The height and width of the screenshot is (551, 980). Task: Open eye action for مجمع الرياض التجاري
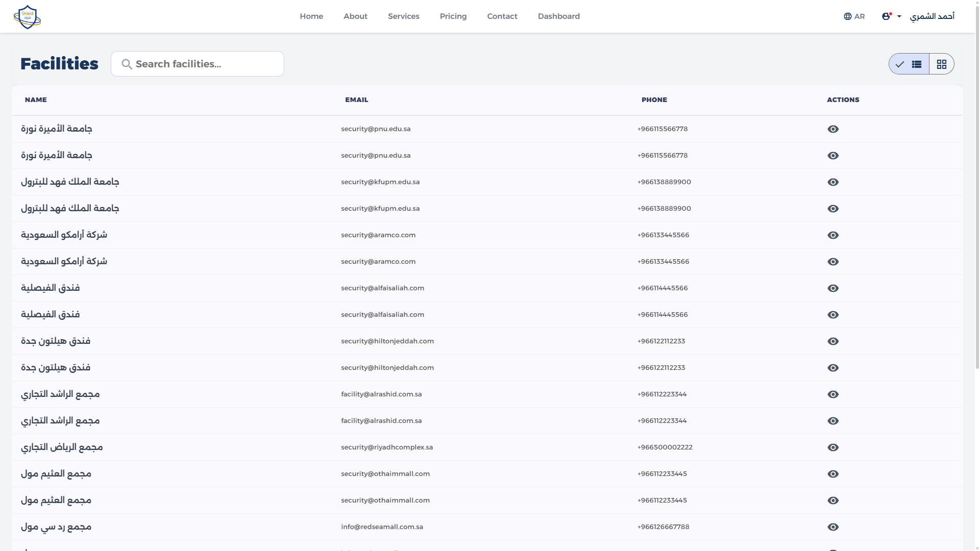(833, 447)
